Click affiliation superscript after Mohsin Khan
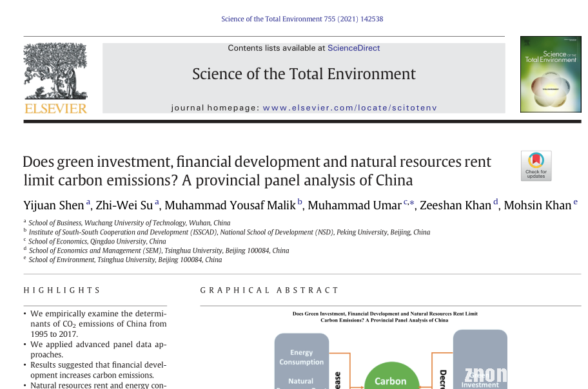Screen dimensions: 588x389 (576, 202)
